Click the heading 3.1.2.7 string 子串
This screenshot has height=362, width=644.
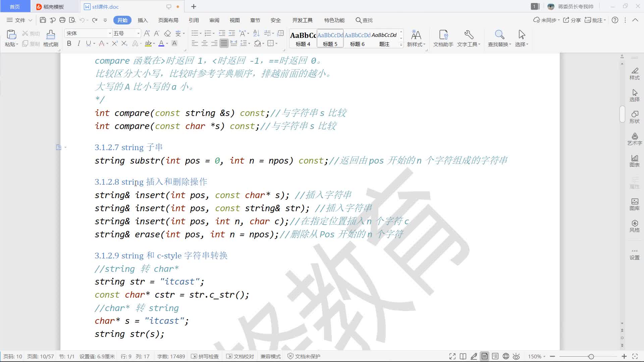(x=129, y=147)
